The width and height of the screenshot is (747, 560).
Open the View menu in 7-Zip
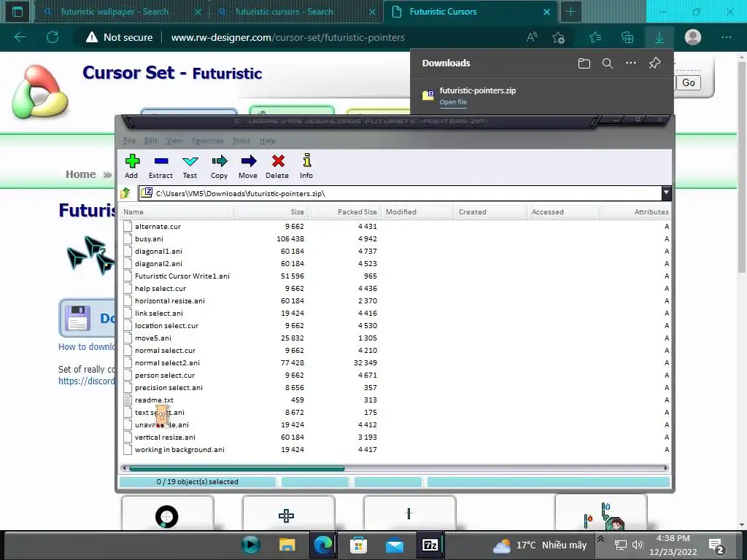pos(174,141)
